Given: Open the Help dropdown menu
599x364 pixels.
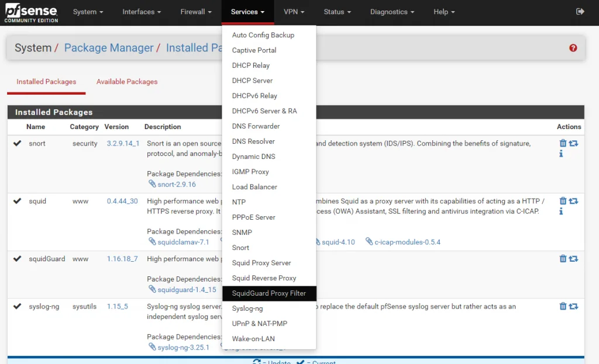Looking at the screenshot, I should [x=444, y=12].
